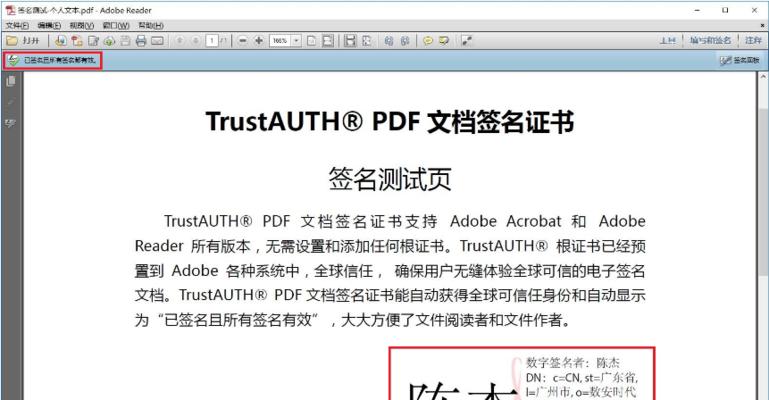Click the signed-and-valid status message
Viewport: 769px width, 400px height.
coord(60,60)
